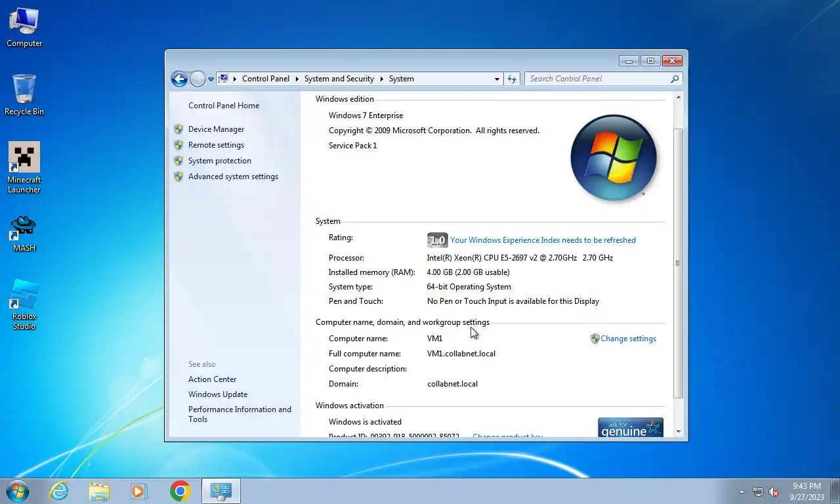The image size is (840, 504).
Task: Click the Remote settings shield icon
Action: [x=178, y=145]
